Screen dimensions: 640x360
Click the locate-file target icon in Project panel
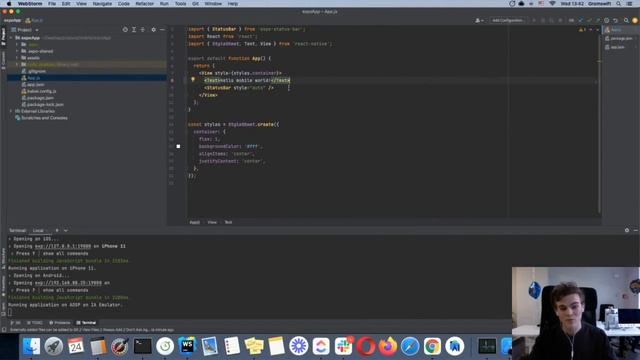[125, 30]
